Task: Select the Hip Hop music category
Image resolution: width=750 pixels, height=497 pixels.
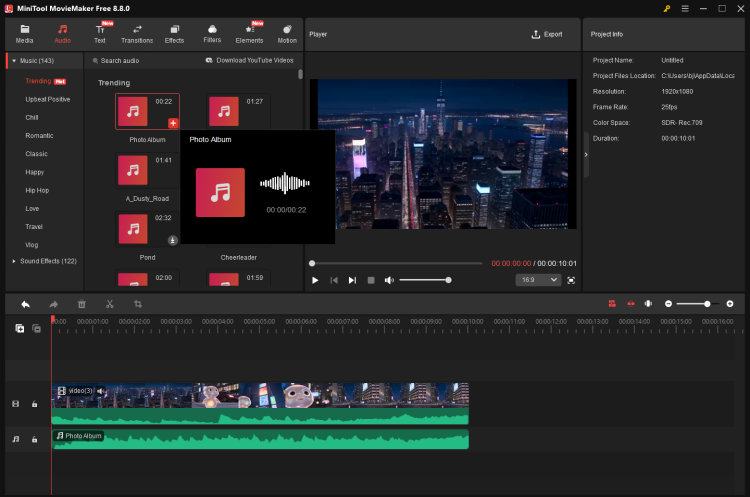Action: (37, 190)
